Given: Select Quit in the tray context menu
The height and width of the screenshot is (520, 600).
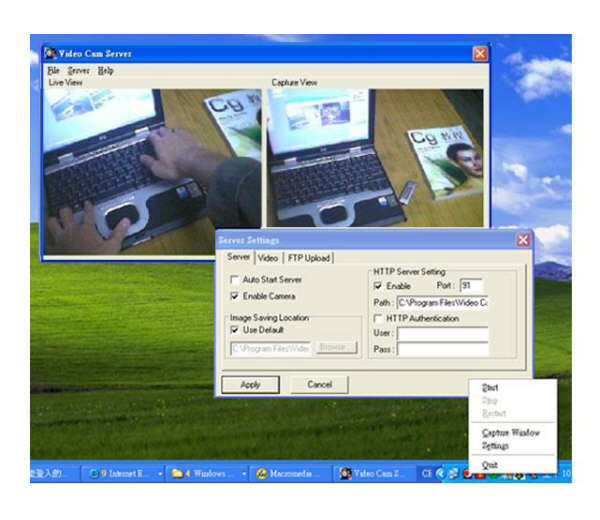Looking at the screenshot, I should click(x=490, y=465).
